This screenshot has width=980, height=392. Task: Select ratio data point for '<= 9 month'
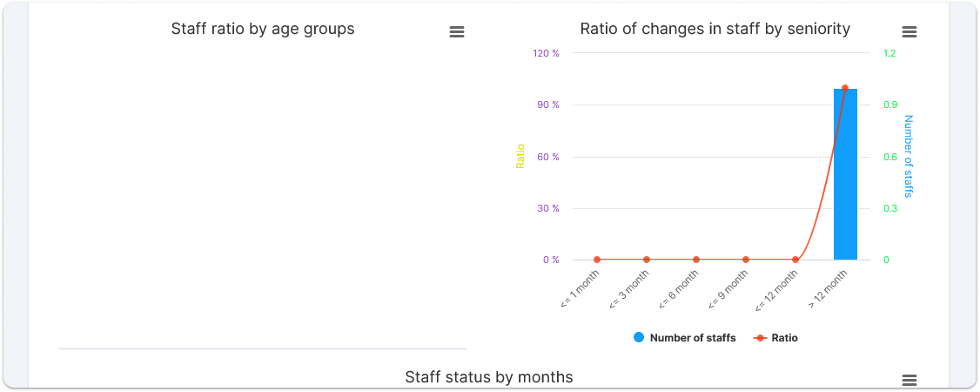pyautogui.click(x=746, y=260)
